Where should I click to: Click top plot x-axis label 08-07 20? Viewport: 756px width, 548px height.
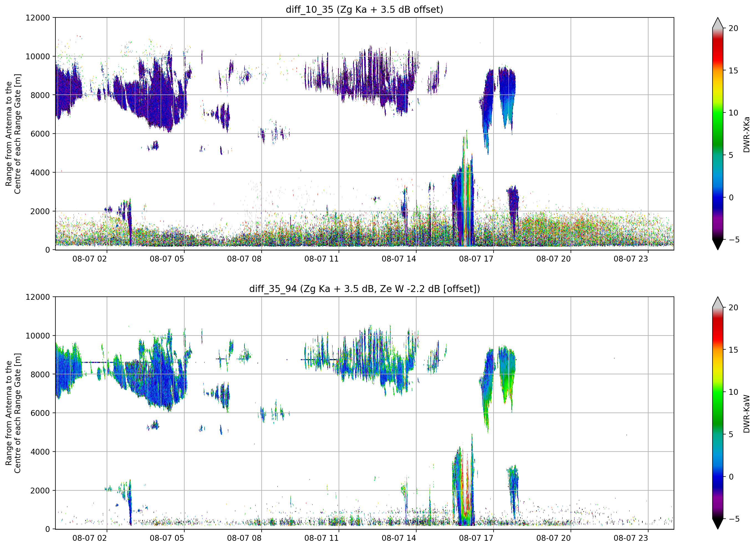point(554,259)
